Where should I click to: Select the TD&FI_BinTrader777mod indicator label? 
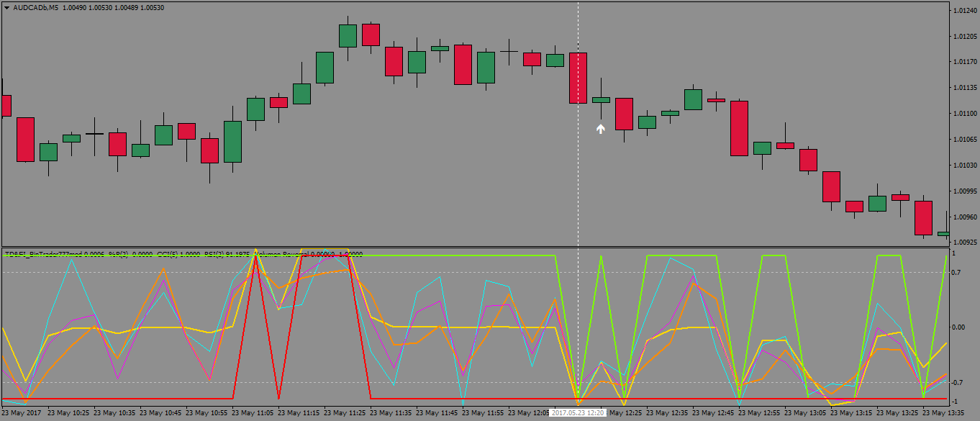(x=54, y=254)
